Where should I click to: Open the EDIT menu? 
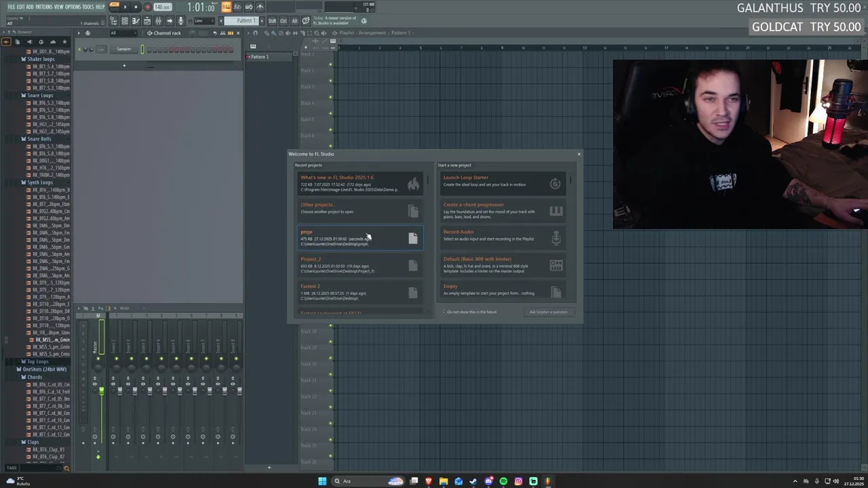[x=20, y=7]
